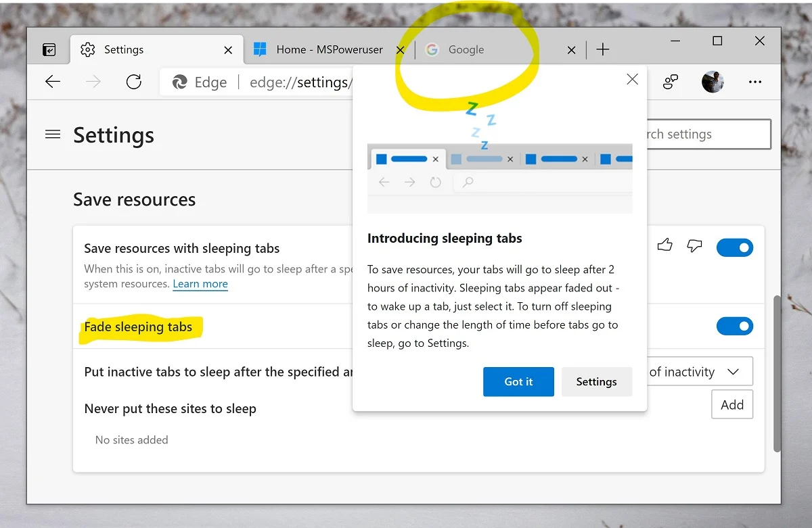812x528 pixels.
Task: Open the Settings hamburger menu
Action: (x=53, y=135)
